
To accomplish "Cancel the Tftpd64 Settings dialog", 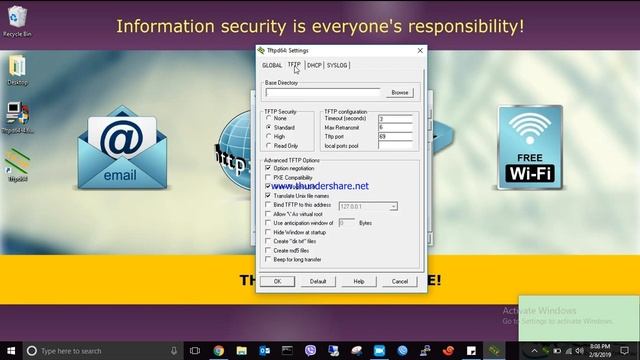I will [x=400, y=281].
